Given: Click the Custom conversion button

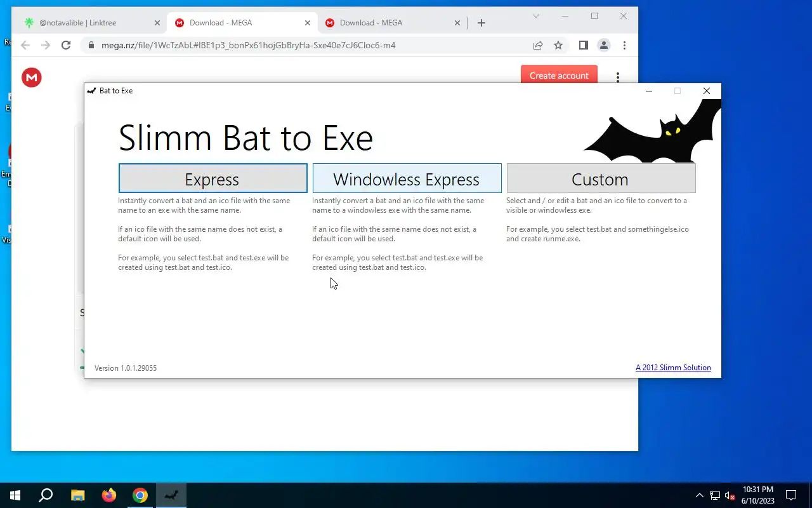Looking at the screenshot, I should pos(601,178).
